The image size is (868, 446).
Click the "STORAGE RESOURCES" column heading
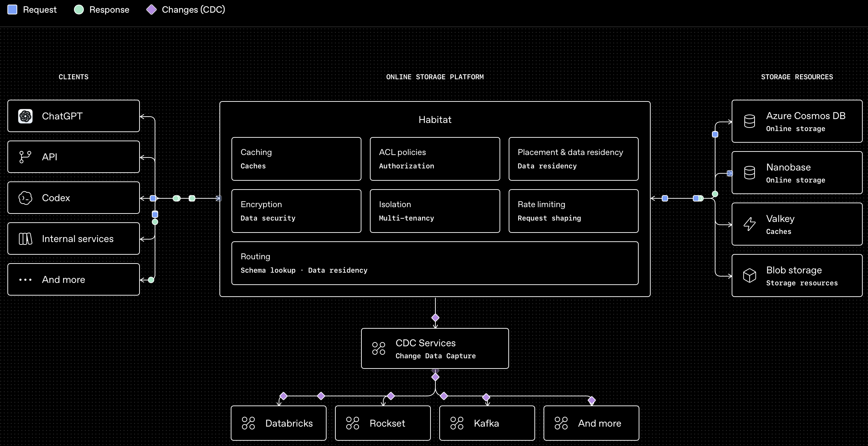797,77
